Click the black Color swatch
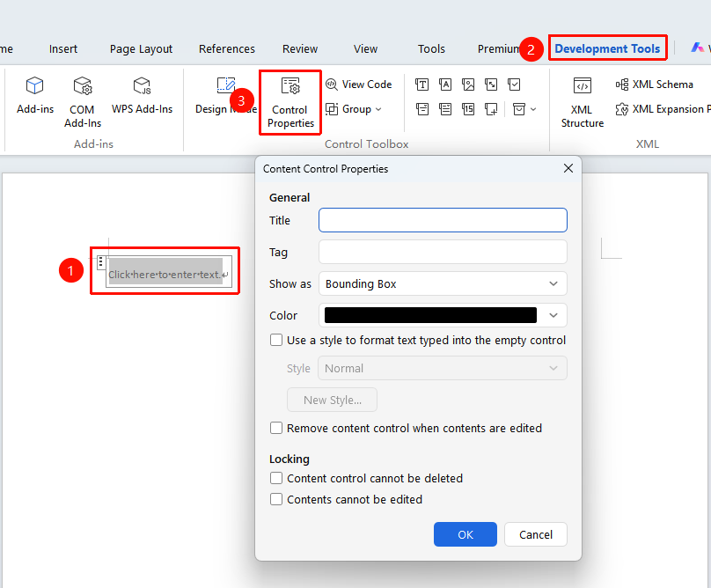The width and height of the screenshot is (711, 588). [x=430, y=315]
